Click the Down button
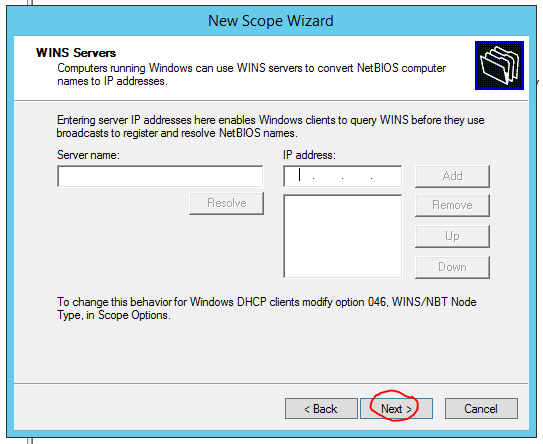The height and width of the screenshot is (444, 543). click(x=452, y=267)
